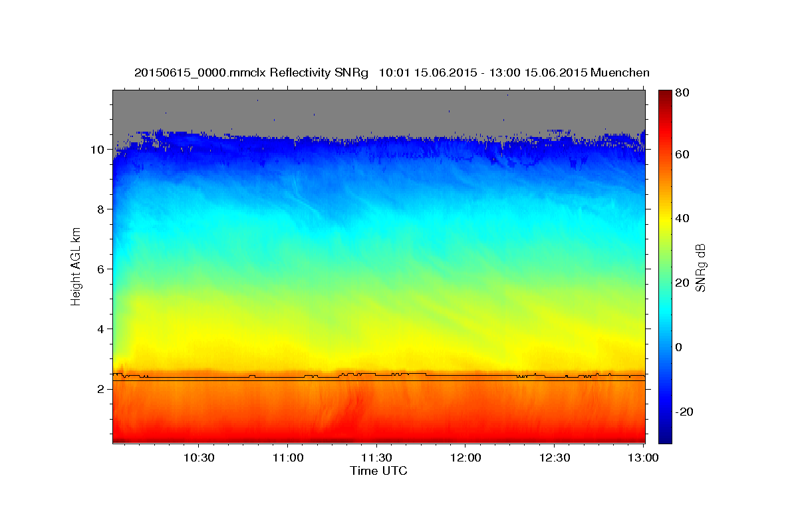The height and width of the screenshot is (532, 798).
Task: Click the colorbar value 60
Action: coord(682,154)
